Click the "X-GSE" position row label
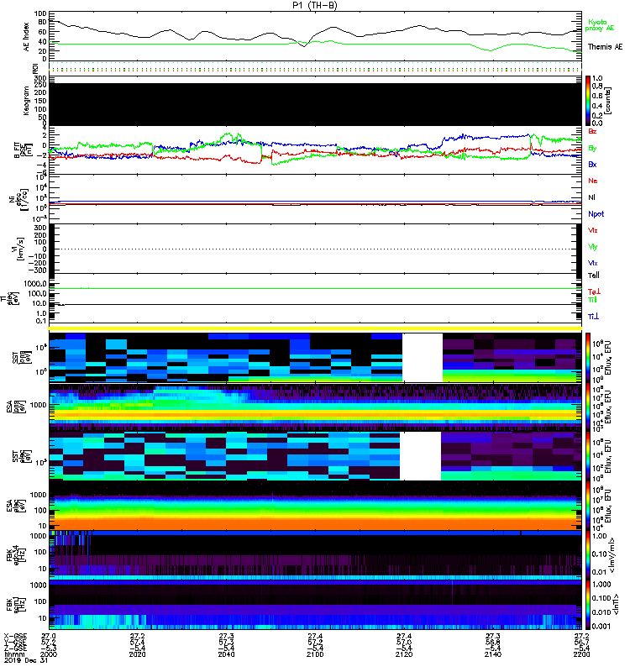Screen dimensions: 630x672 pyautogui.click(x=15, y=636)
